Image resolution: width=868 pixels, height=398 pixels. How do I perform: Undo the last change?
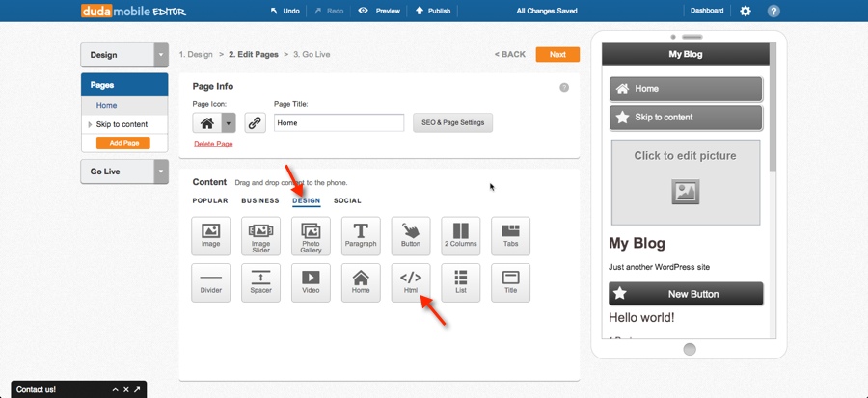(x=285, y=11)
